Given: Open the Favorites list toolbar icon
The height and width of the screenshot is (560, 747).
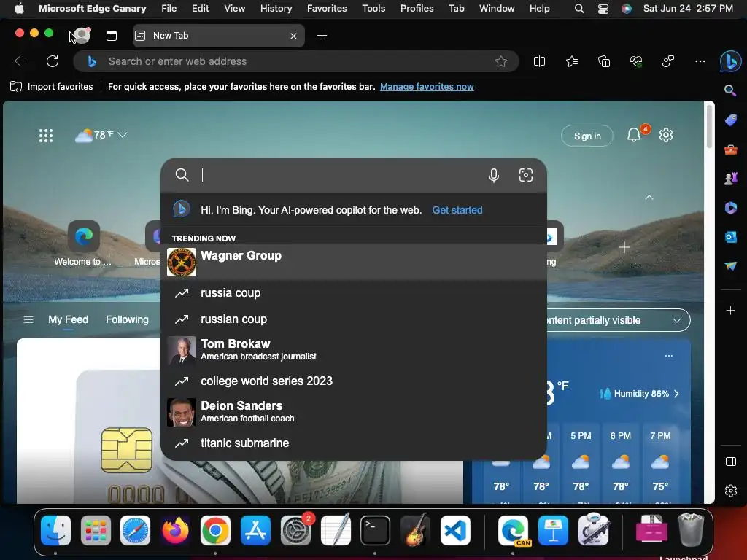Looking at the screenshot, I should click(572, 61).
